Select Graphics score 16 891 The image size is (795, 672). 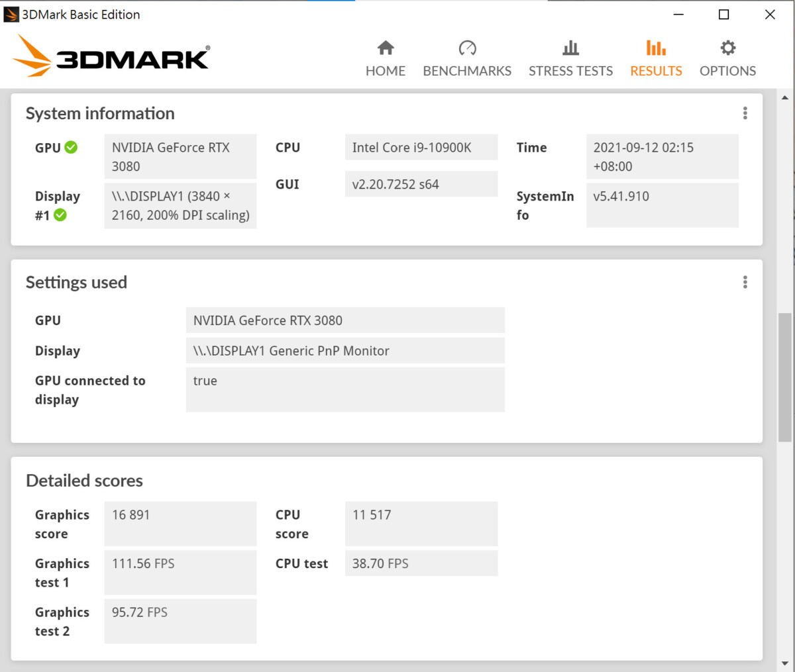tap(180, 524)
